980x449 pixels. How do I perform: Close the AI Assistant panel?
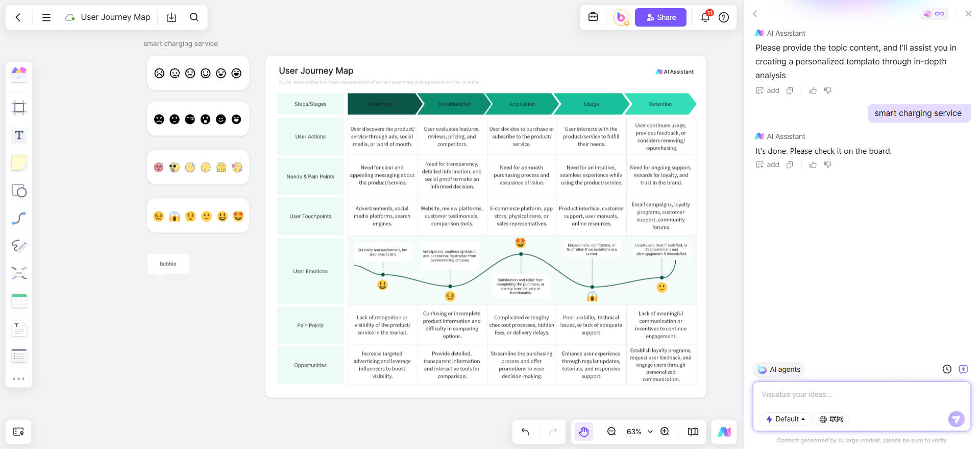(x=968, y=14)
